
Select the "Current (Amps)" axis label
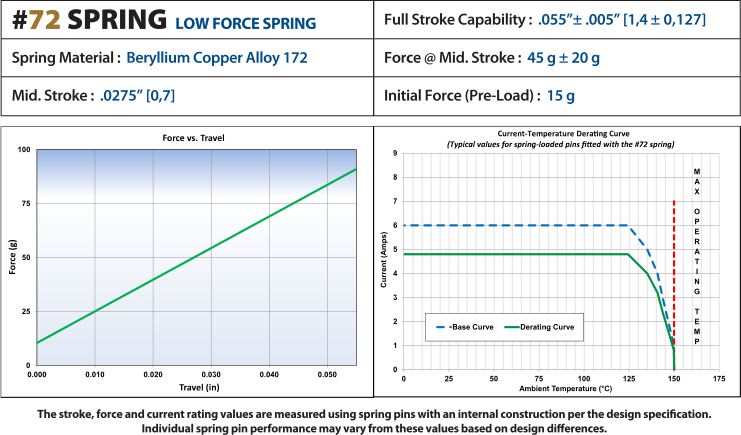(384, 262)
